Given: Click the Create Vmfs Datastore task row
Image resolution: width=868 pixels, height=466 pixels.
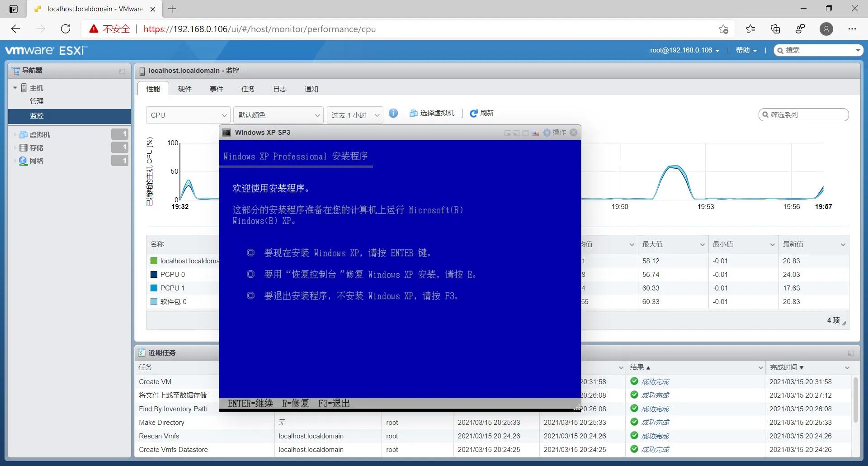Looking at the screenshot, I should 493,449.
